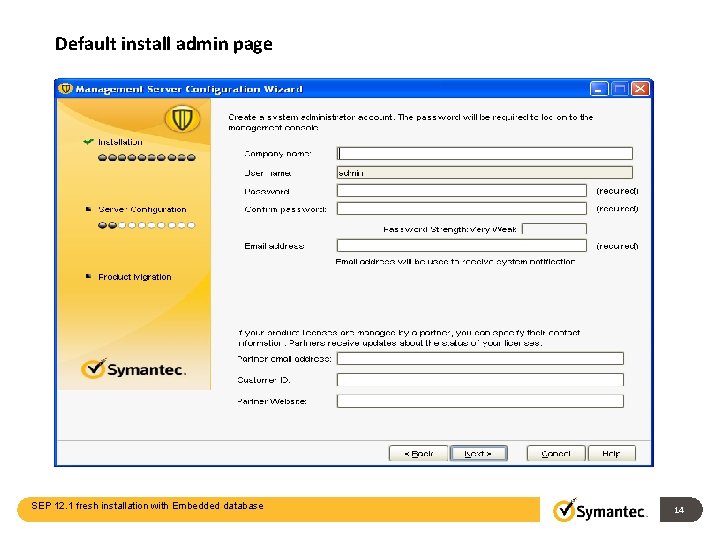Click the password strength indicator bar

(x=554, y=229)
